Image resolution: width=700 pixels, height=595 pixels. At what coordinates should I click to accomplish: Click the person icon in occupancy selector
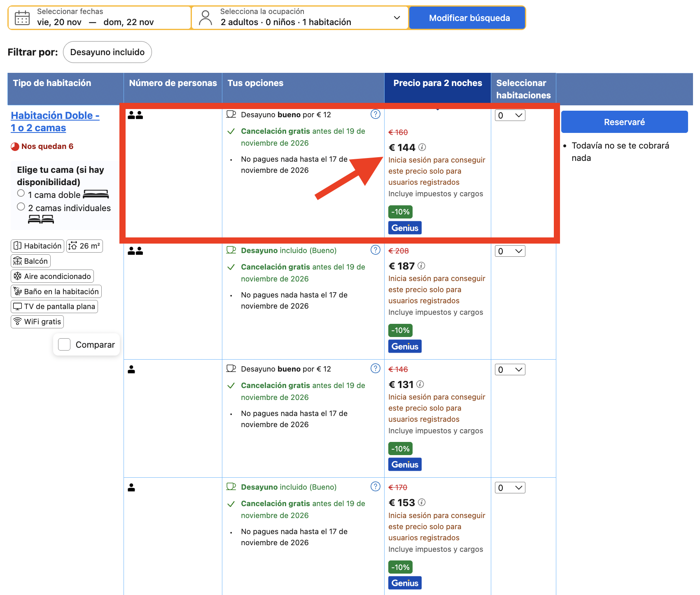(205, 18)
